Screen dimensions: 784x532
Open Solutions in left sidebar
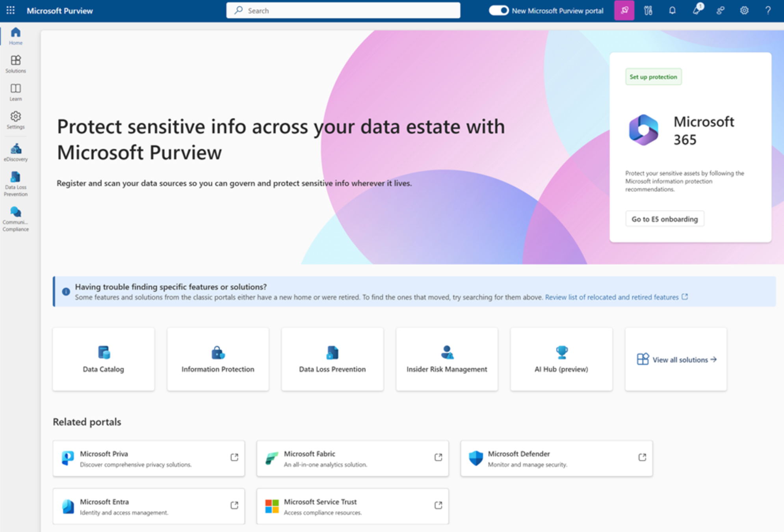(16, 64)
